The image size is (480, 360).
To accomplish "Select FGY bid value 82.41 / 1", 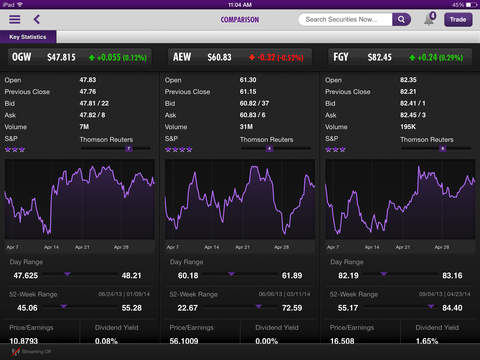I will click(x=413, y=103).
